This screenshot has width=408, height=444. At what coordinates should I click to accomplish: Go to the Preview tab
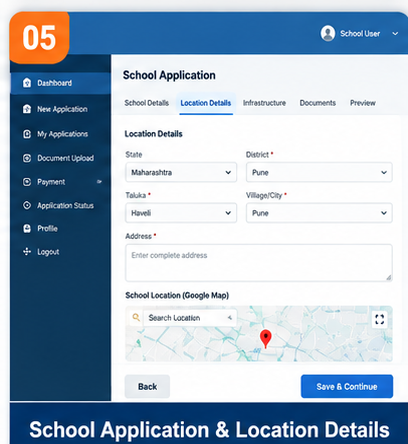point(363,103)
